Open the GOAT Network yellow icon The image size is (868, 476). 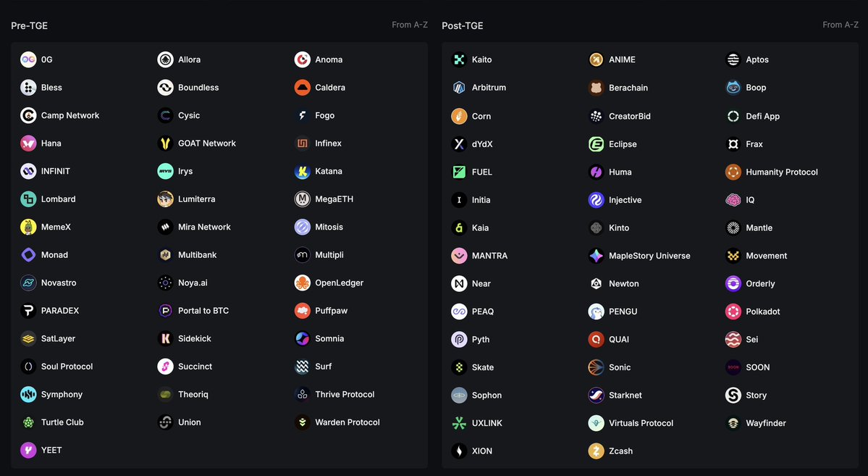[165, 143]
